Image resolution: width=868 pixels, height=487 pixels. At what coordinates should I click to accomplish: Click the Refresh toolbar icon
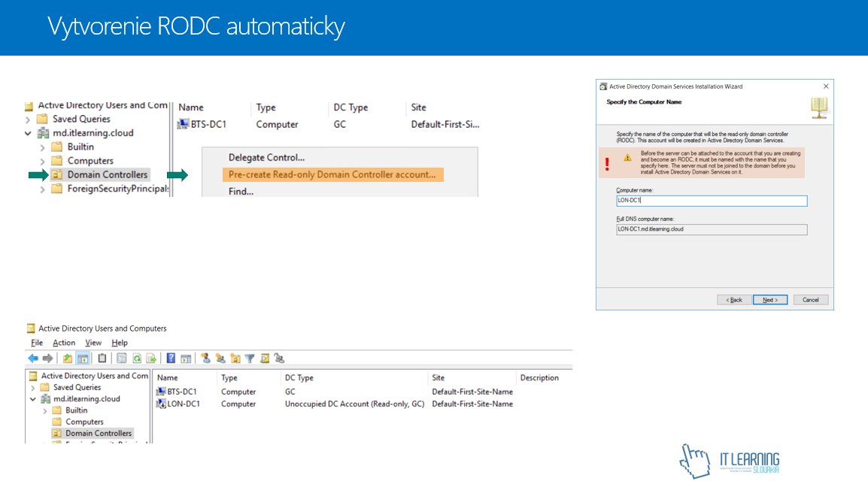[x=137, y=358]
